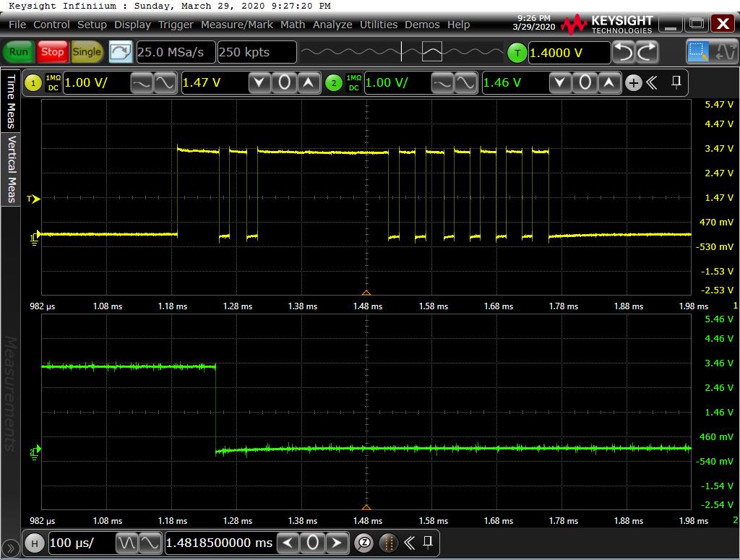This screenshot has height=560, width=740.
Task: Toggle channel 1 yellow enable button
Action: click(33, 82)
